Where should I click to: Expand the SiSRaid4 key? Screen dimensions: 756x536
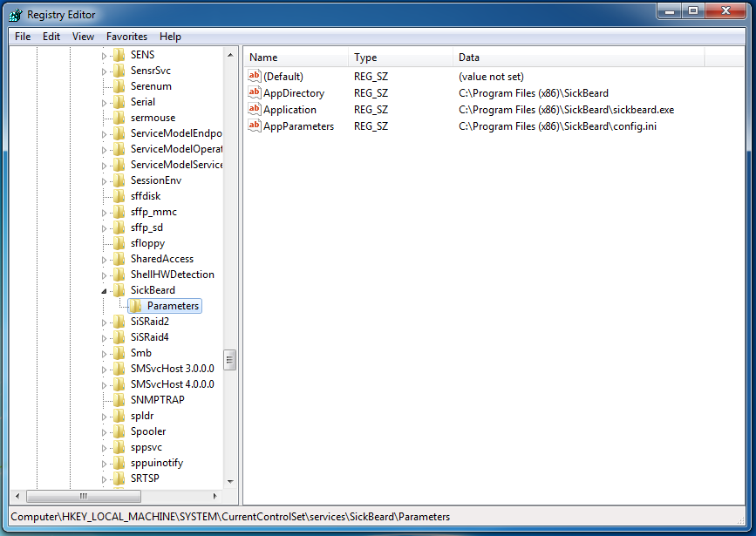point(104,338)
